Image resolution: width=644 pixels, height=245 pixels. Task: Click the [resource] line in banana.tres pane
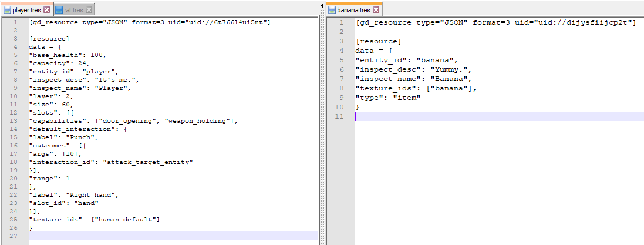pos(378,42)
